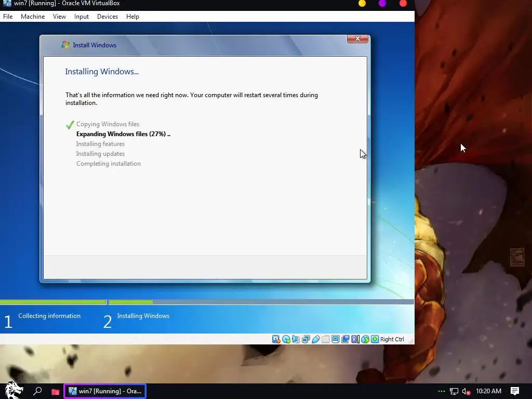
Task: Click the 'Installing Windows...' heading
Action: [x=102, y=72]
